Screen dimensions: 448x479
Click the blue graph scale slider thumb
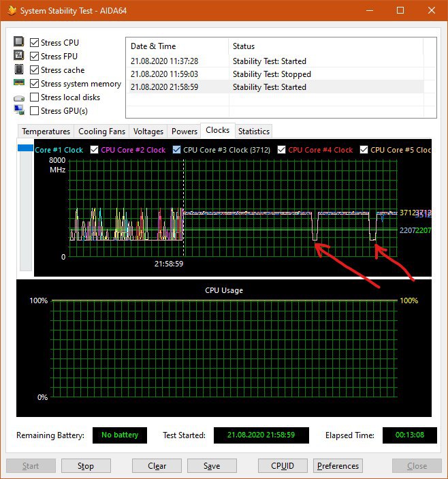(25, 148)
